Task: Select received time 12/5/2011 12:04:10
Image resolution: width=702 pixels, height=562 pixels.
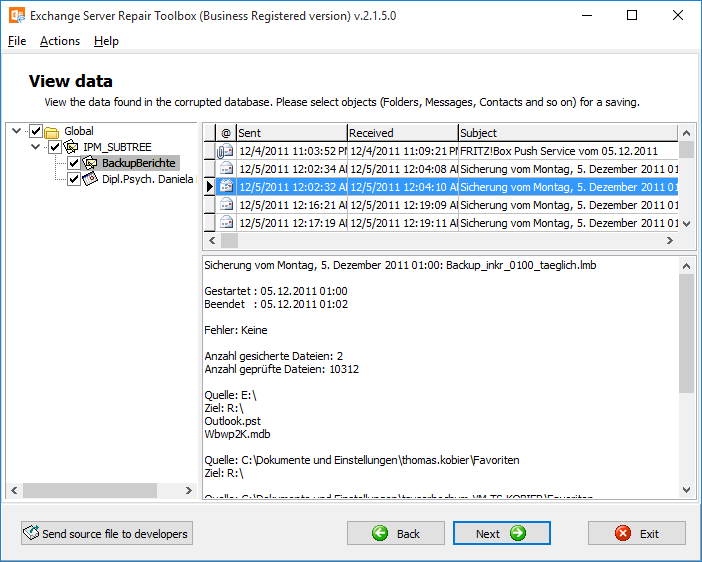Action: coord(404,187)
